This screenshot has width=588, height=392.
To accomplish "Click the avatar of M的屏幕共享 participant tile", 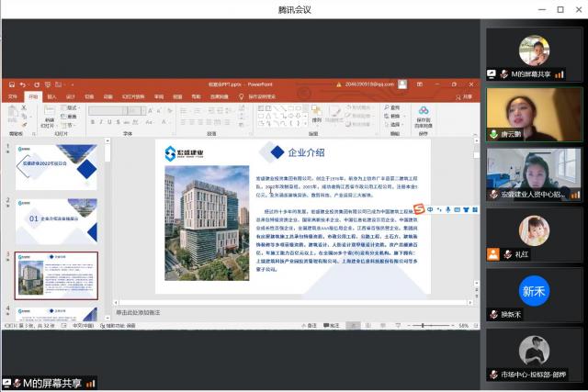I will [534, 50].
